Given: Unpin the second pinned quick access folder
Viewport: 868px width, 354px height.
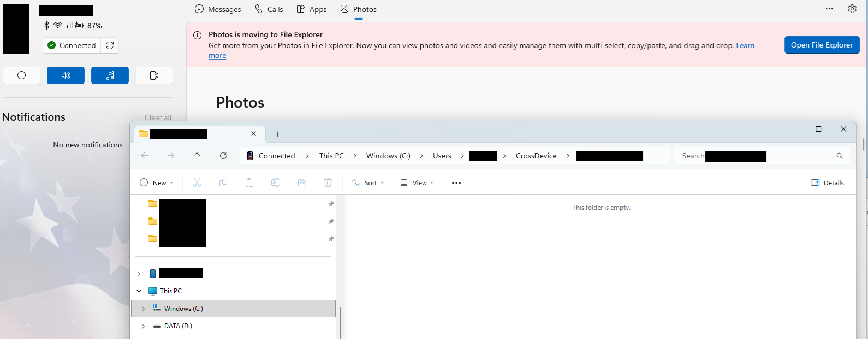Looking at the screenshot, I should 331,221.
